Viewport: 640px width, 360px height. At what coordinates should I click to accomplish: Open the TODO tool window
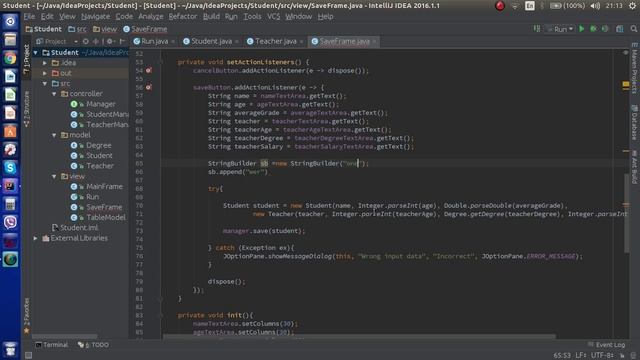(93, 345)
